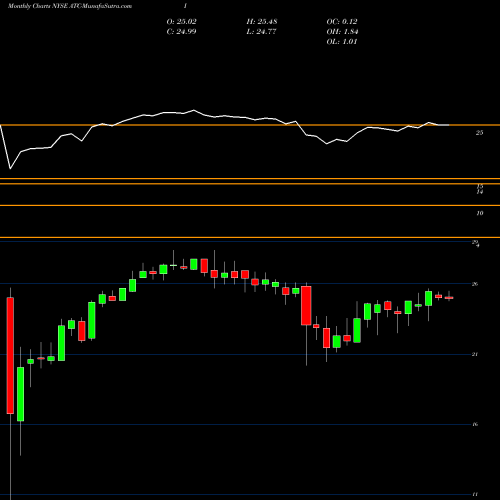Screen dimensions: 500x500
Task: Select the OH: 1.84 reading
Action: click(342, 32)
